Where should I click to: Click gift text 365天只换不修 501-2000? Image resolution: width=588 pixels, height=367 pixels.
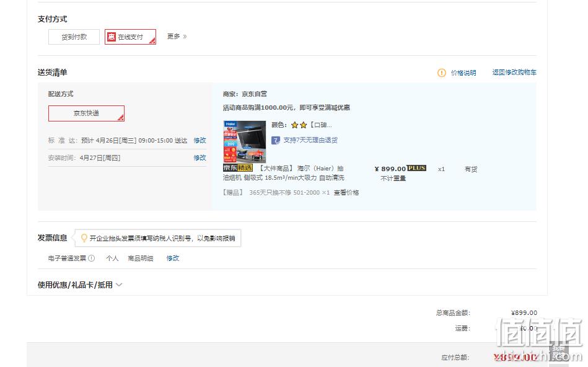[284, 193]
